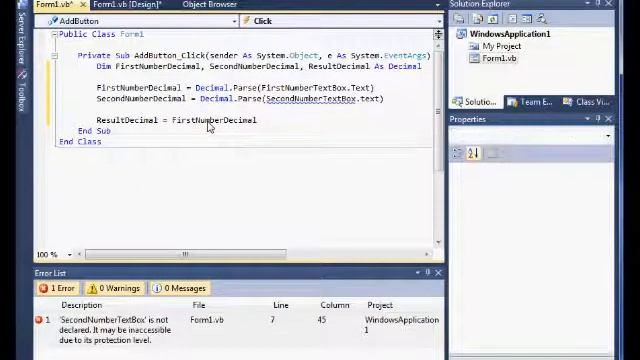This screenshot has width=640, height=360.
Task: Switch Properties grid to Alphabetical sort
Action: (x=473, y=153)
